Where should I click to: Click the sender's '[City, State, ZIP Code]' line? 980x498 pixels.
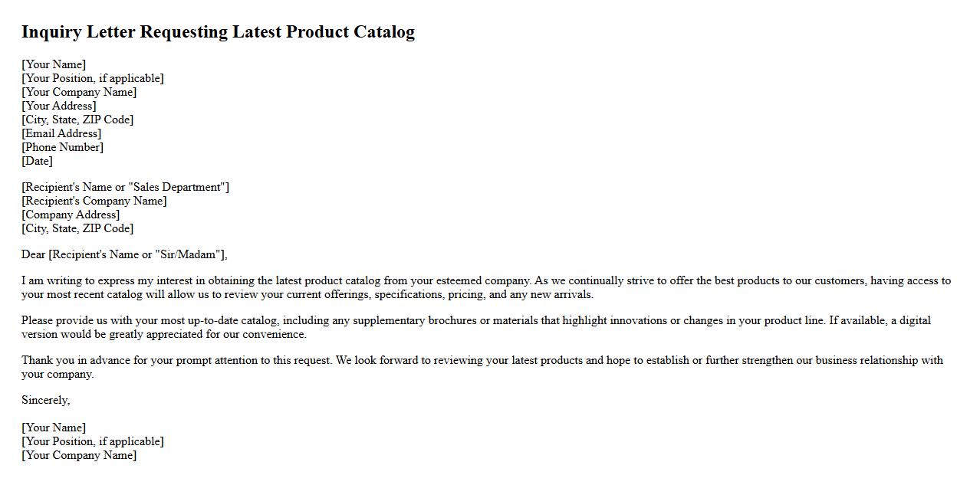click(x=77, y=120)
